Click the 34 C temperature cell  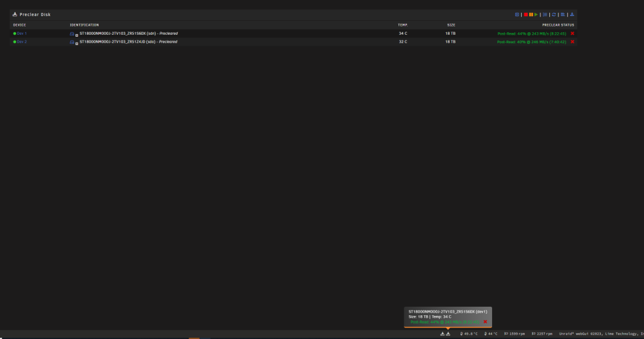pos(403,34)
